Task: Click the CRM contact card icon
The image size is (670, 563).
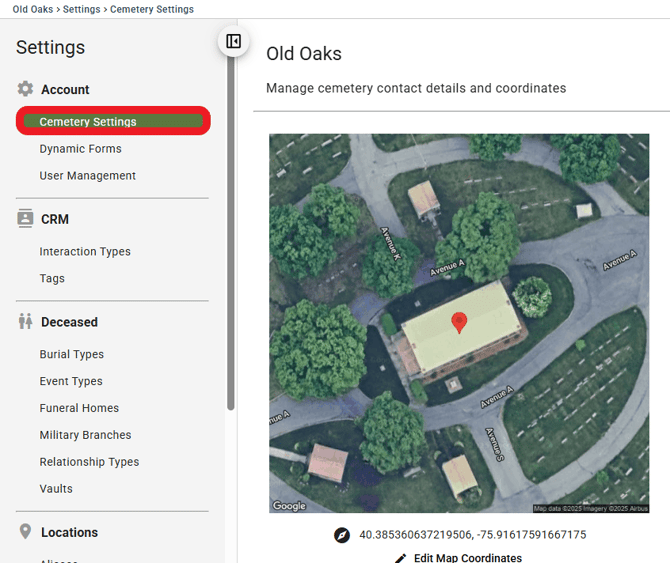Action: coord(25,218)
